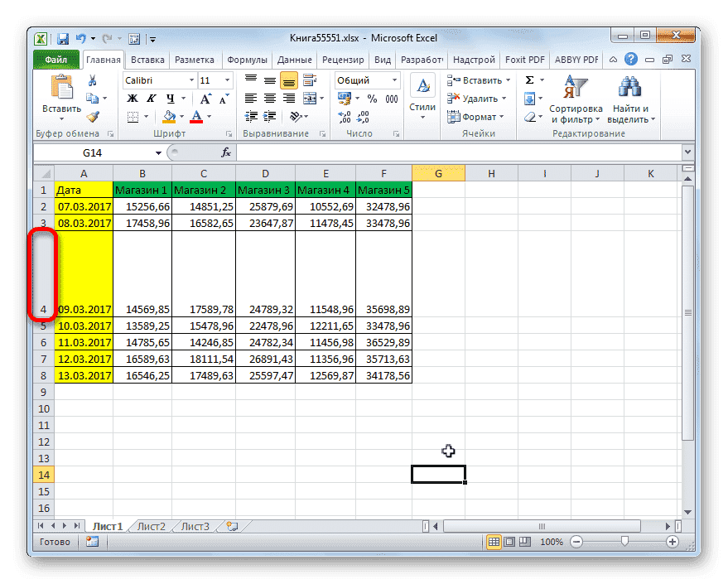Select the Format Painter tool

click(93, 116)
